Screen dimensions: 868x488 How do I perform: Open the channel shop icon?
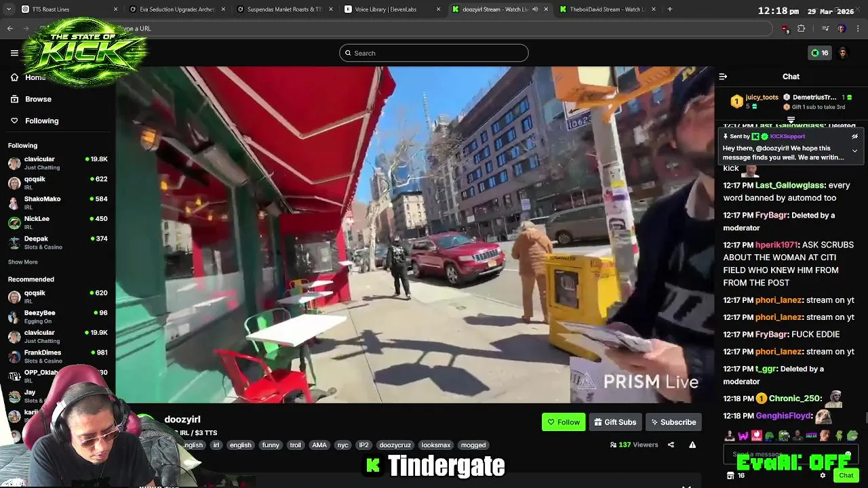[x=730, y=475]
